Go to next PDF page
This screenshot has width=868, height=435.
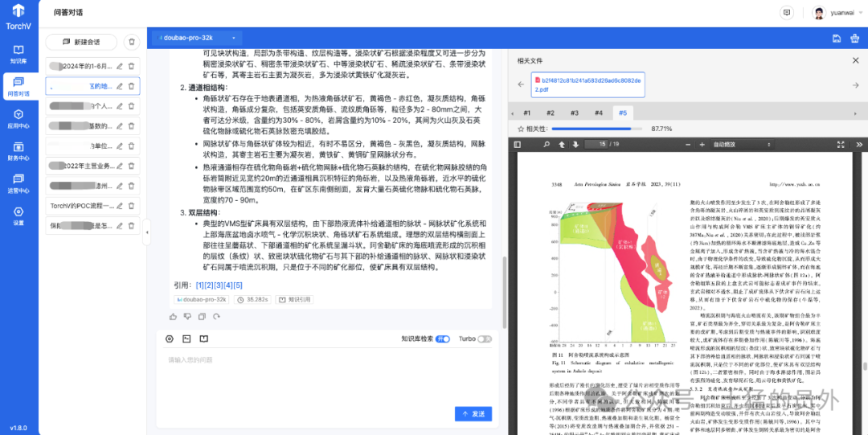tap(575, 145)
